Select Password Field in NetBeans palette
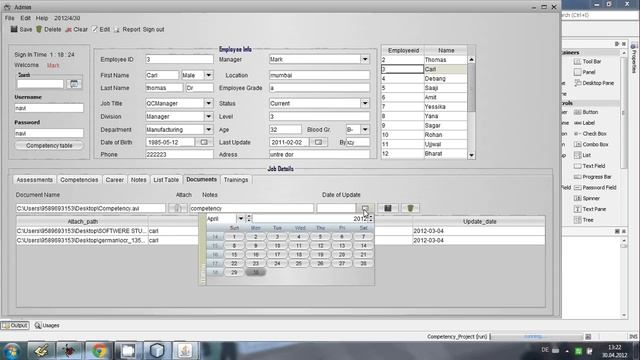640x360 pixels. [595, 187]
